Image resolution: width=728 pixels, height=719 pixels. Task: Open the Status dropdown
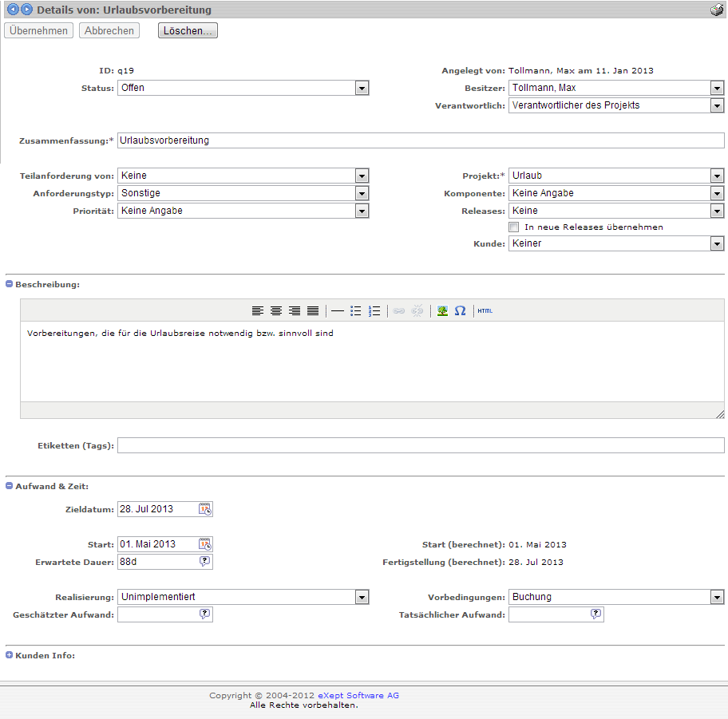362,88
